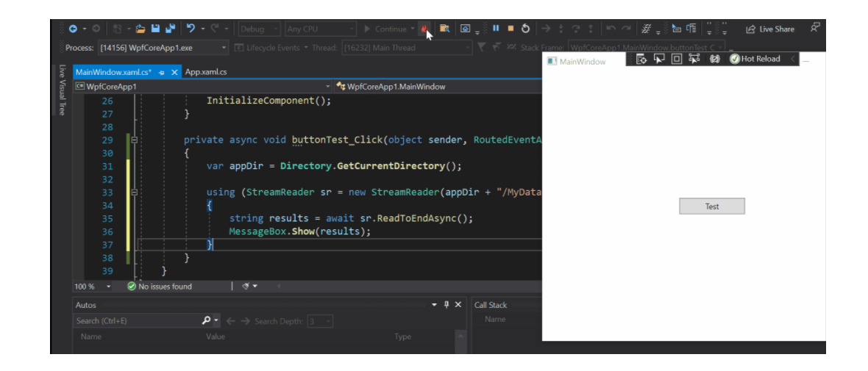Close the MainWindow.xaml.cs tab
This screenshot has height=371, width=868.
click(174, 72)
